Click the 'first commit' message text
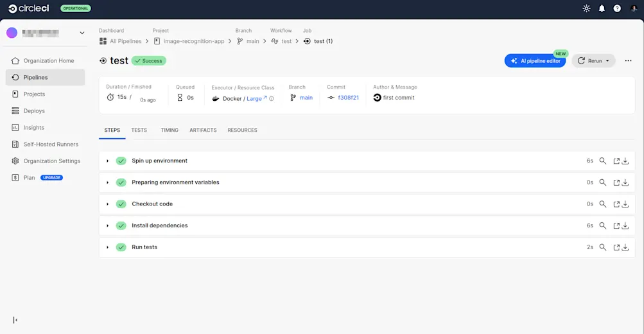This screenshot has height=334, width=644. (398, 98)
